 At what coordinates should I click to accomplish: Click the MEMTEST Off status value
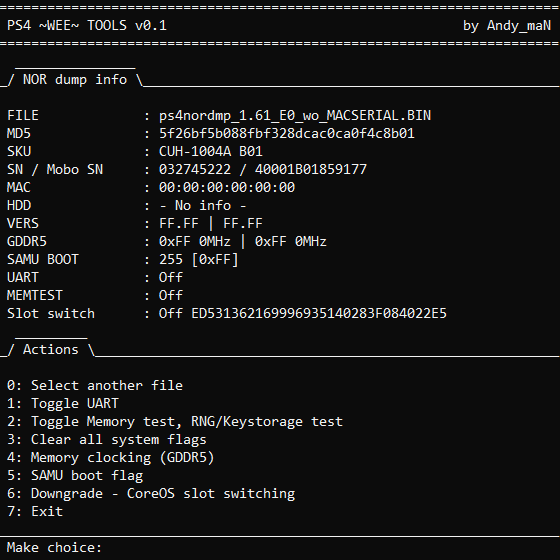(171, 295)
